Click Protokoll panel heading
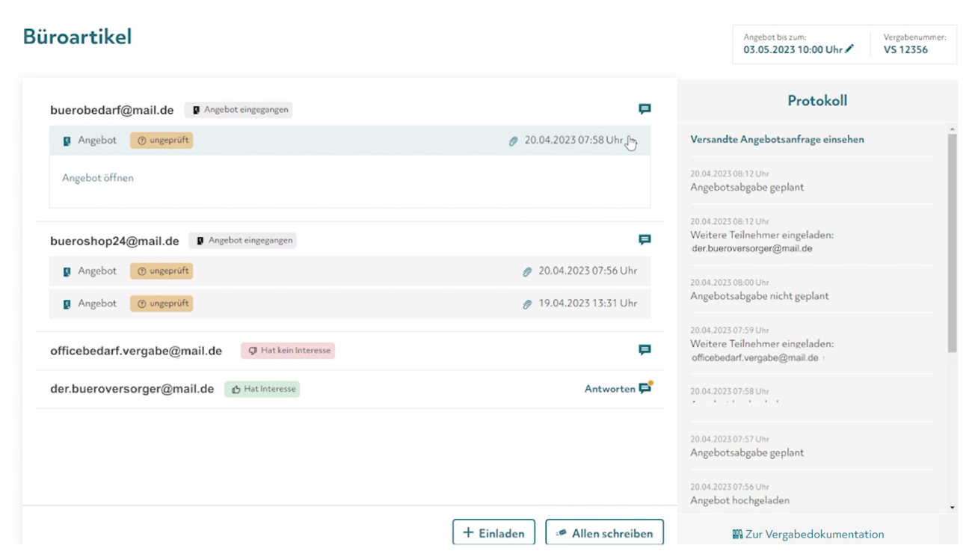Image resolution: width=975 pixels, height=560 pixels. click(817, 101)
